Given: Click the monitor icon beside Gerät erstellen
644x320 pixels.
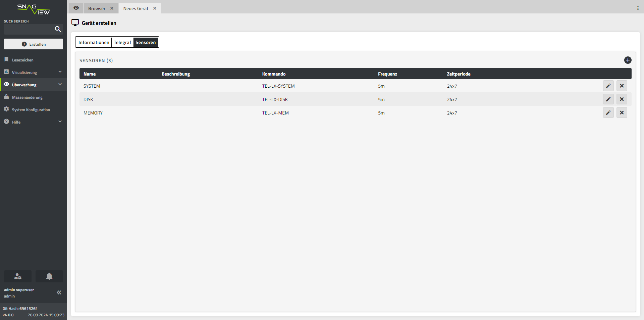Looking at the screenshot, I should point(75,22).
